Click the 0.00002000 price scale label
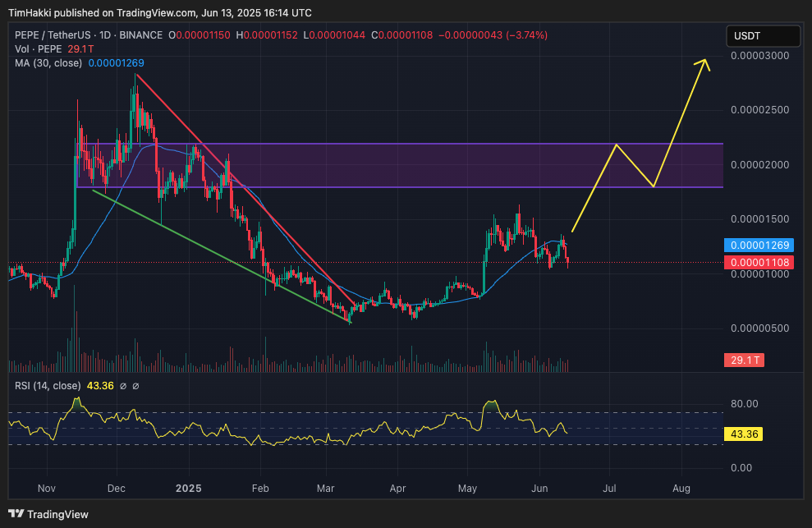 tap(760, 165)
